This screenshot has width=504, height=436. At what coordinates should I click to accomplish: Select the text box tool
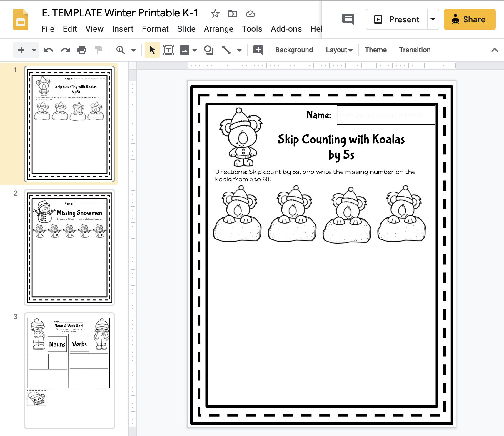(x=169, y=50)
